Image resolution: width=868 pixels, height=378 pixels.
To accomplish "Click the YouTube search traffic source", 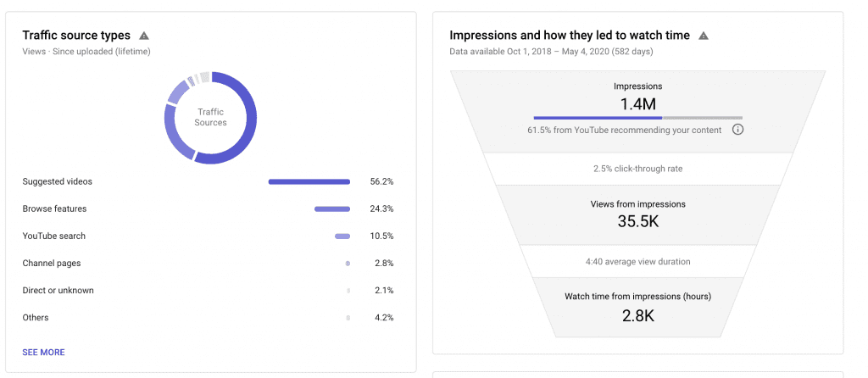I will pyautogui.click(x=53, y=236).
